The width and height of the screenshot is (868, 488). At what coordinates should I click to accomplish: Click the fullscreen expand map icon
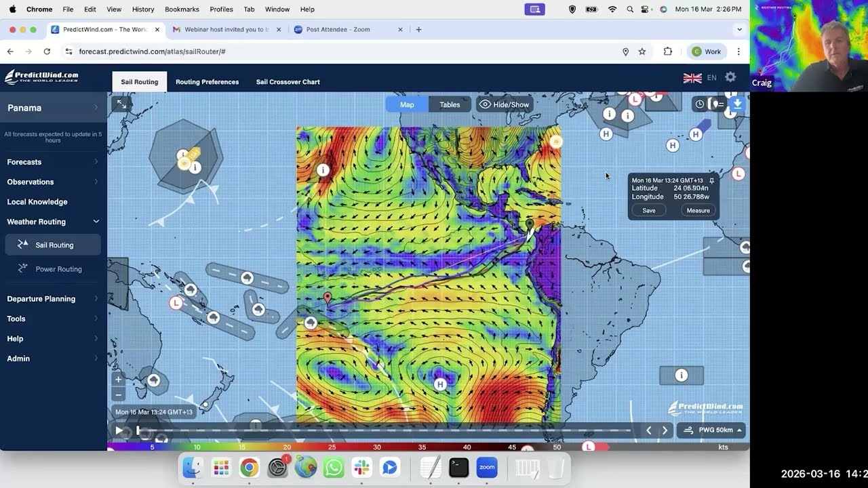click(x=121, y=104)
